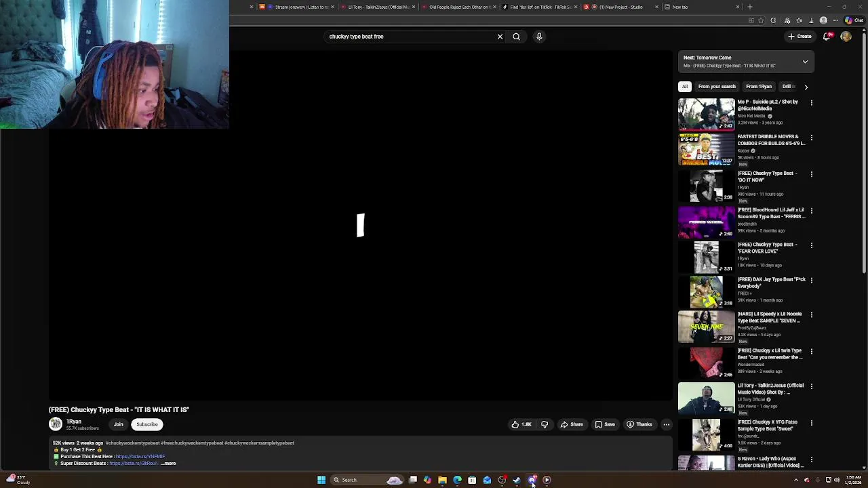Open 'SEVEN NINE' Lil Speedy beat thumbnail
This screenshot has width=868, height=488.
(706, 326)
